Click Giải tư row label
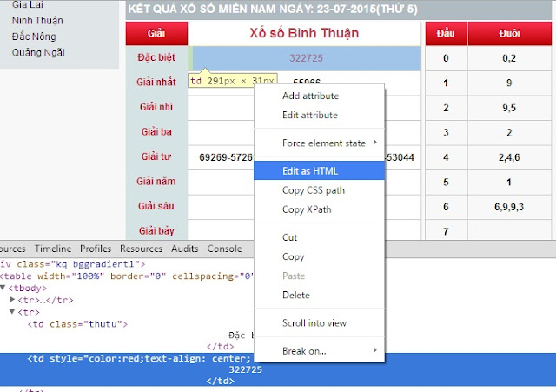 pos(156,156)
